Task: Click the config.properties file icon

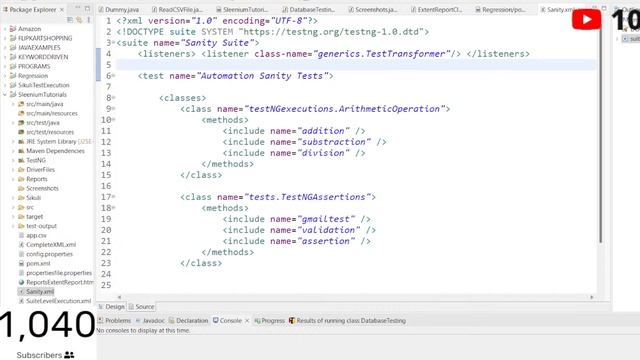Action: point(21,254)
